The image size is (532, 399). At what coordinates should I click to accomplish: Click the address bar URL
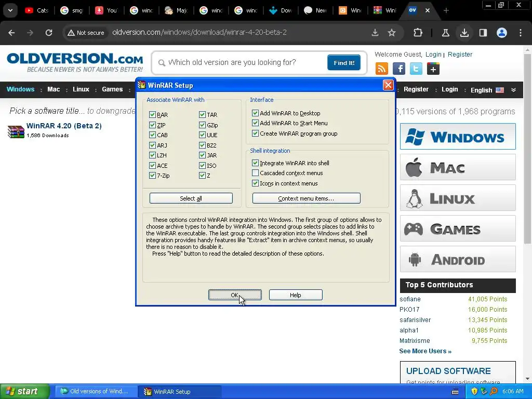point(199,33)
